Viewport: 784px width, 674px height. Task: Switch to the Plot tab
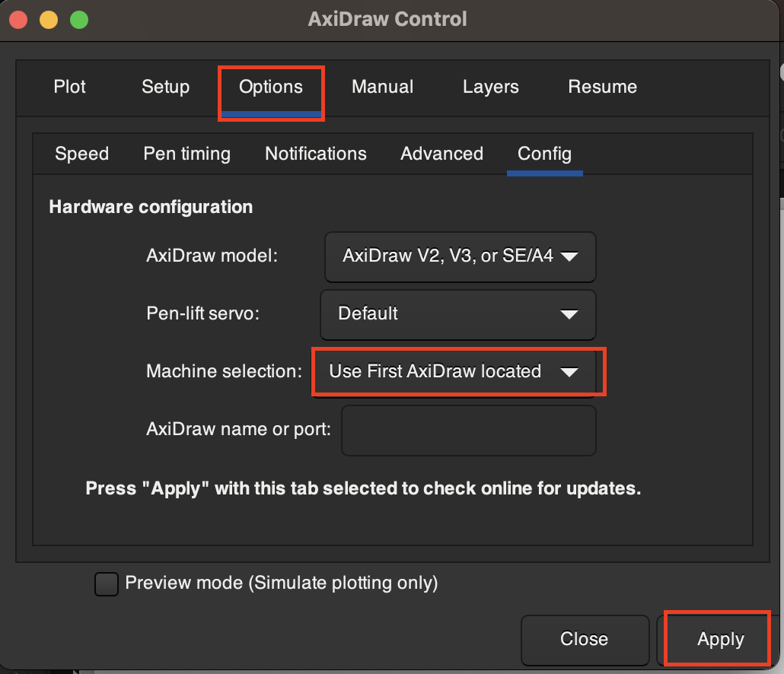pos(69,87)
